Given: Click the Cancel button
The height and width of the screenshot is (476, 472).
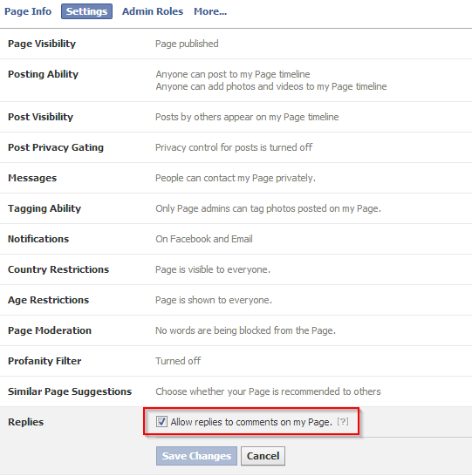Looking at the screenshot, I should [x=263, y=456].
